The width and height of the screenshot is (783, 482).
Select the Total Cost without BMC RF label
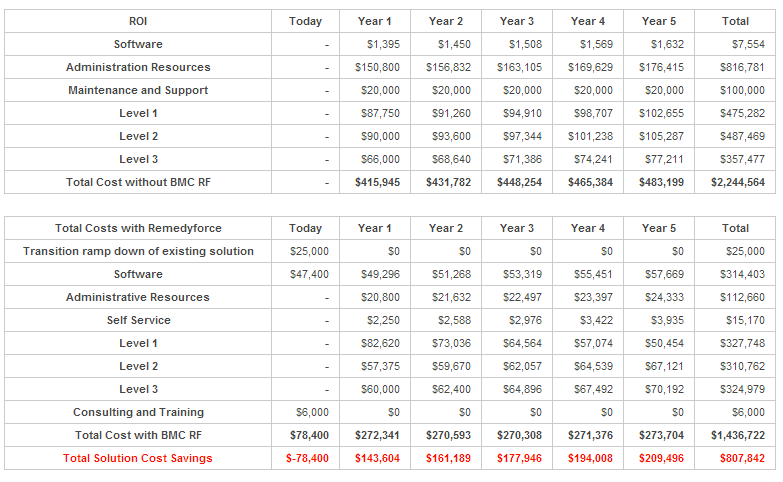tap(138, 182)
